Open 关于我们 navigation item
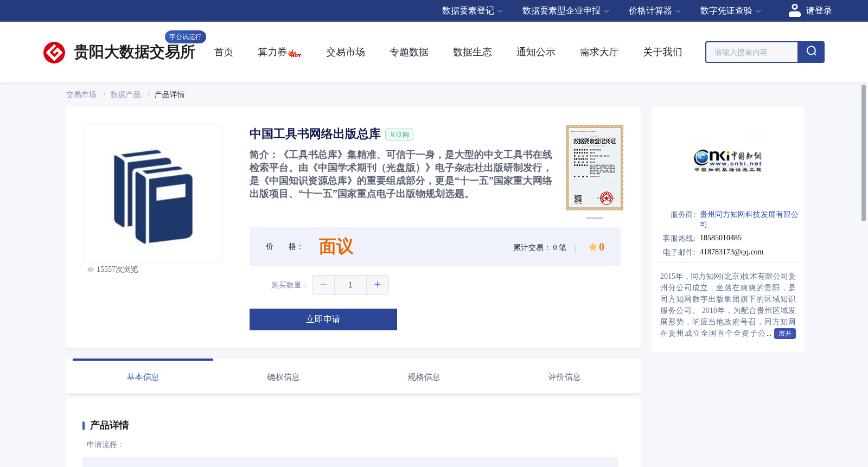 pyautogui.click(x=663, y=52)
